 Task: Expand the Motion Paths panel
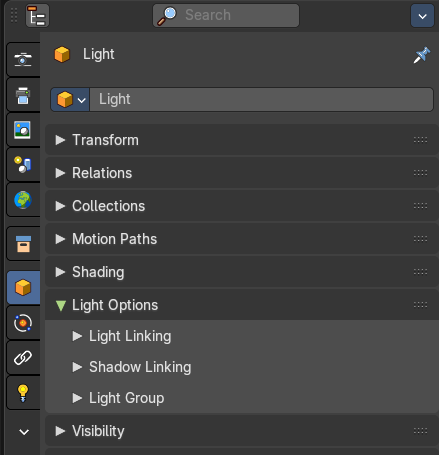242,239
